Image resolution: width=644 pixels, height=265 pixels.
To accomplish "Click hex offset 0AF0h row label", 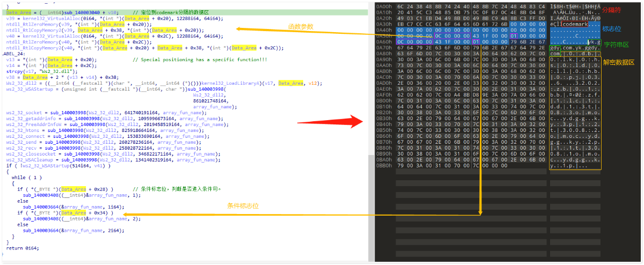I will [x=383, y=94].
